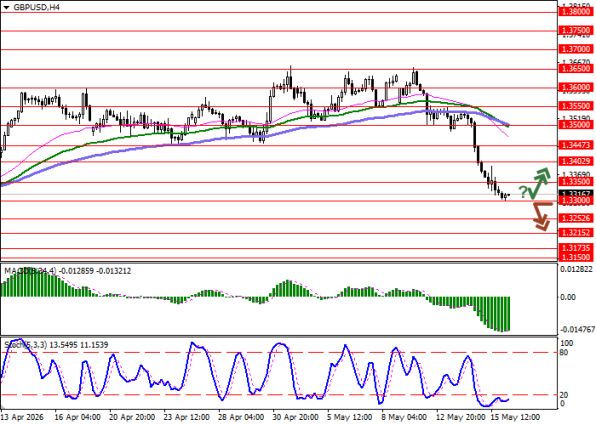
Task: Select the 1.31500 price level label
Action: point(576,257)
